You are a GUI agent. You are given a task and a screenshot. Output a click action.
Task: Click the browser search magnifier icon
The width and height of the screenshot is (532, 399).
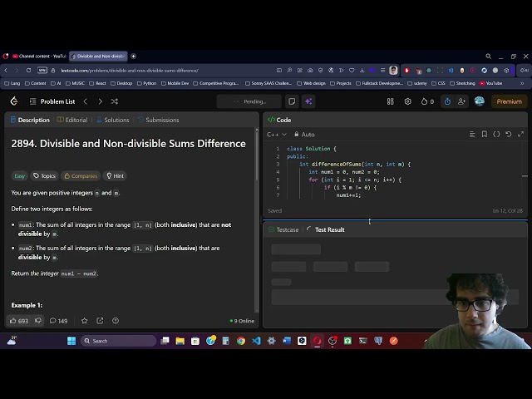point(488,56)
